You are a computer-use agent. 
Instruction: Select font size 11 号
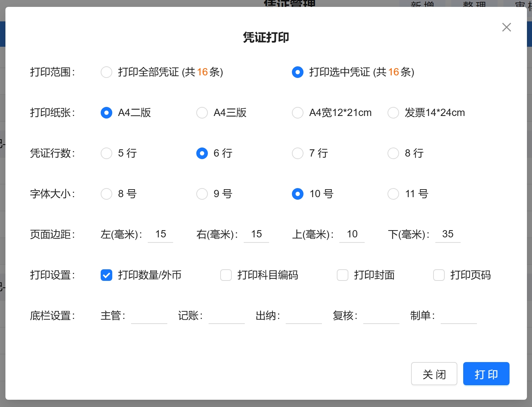click(x=393, y=194)
